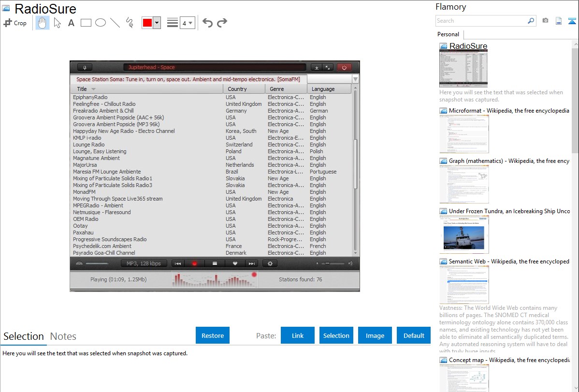
Task: Select the arrow pointer tool
Action: click(x=57, y=23)
